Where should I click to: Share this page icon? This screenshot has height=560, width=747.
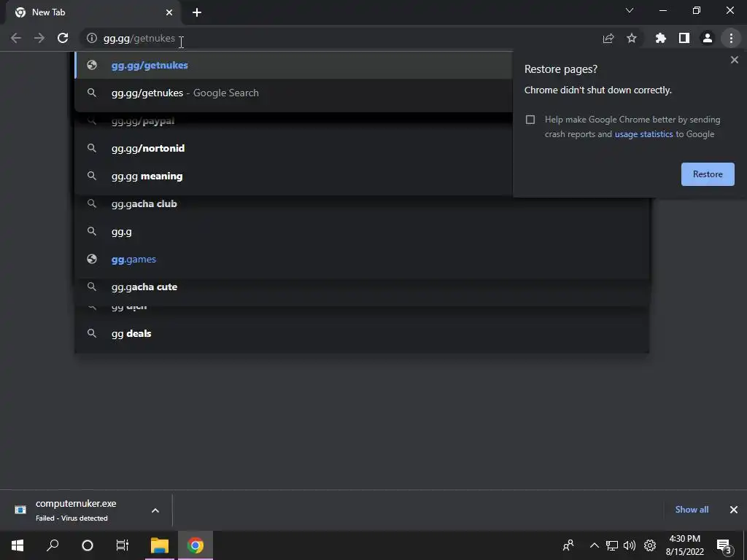tap(608, 38)
